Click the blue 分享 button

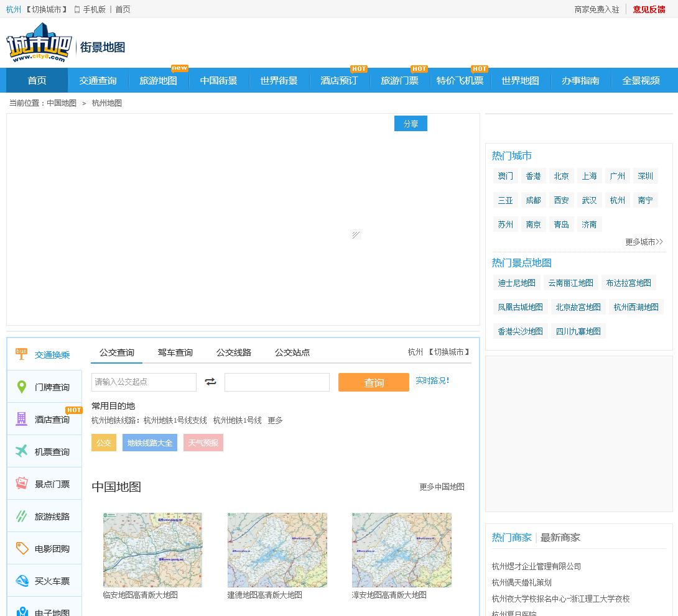pos(411,124)
